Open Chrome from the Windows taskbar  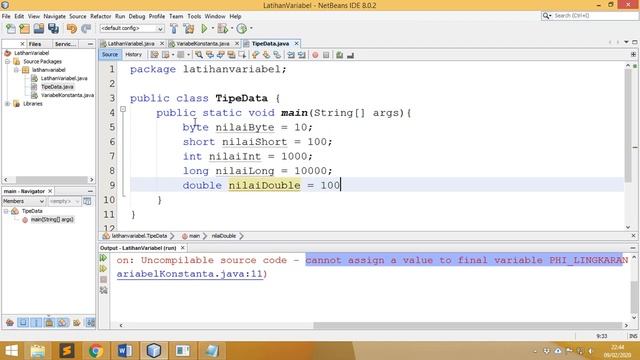(x=96, y=351)
